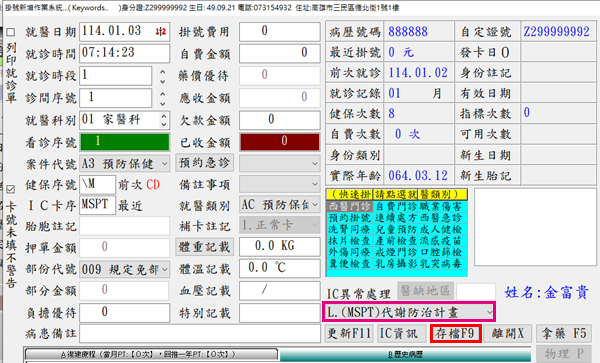Select 洗腎同療 quick registration cell

(350, 230)
